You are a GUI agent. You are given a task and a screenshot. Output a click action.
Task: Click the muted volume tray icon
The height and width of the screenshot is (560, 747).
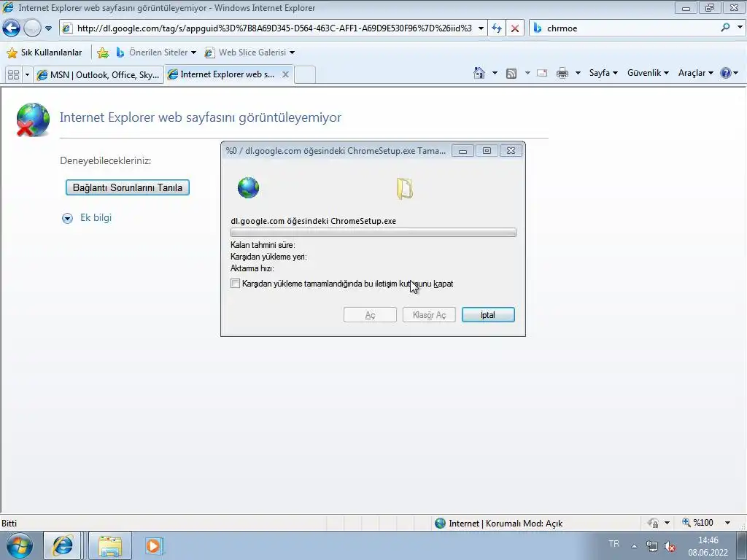[x=670, y=546]
